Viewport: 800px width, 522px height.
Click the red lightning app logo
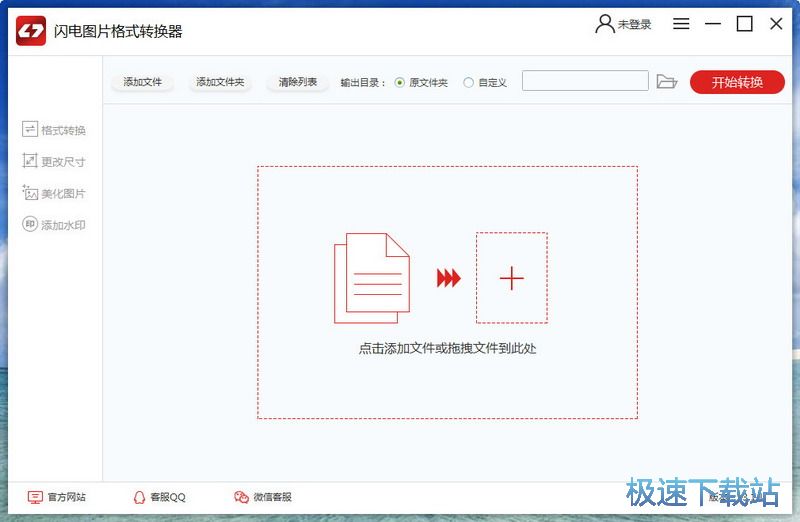tap(31, 31)
